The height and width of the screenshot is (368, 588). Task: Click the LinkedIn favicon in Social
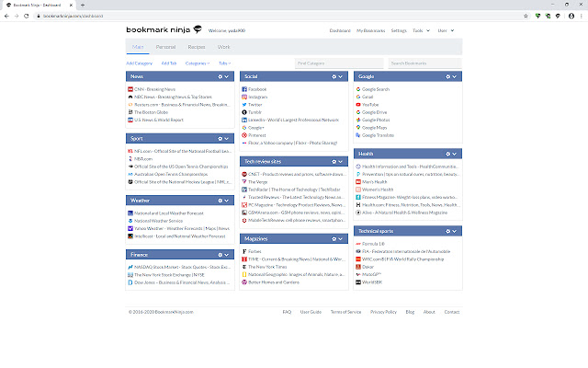tap(244, 121)
